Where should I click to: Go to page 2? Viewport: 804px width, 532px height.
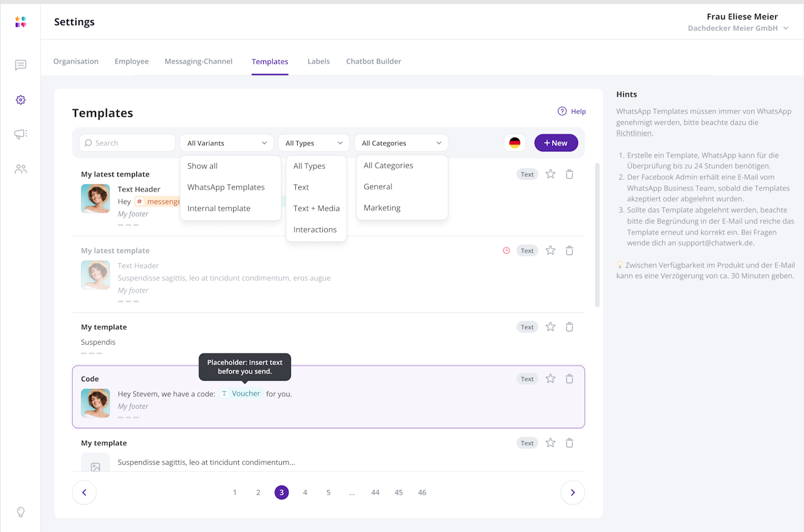(x=258, y=492)
